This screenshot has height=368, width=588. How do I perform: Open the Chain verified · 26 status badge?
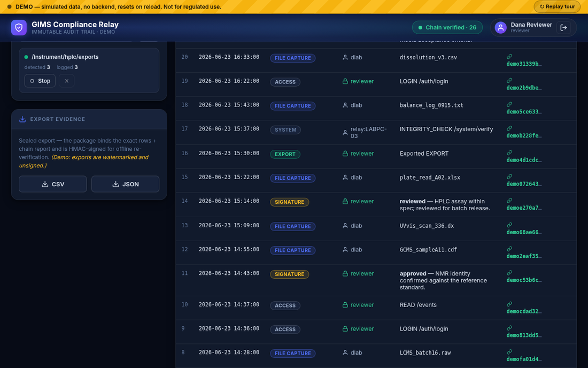[447, 27]
